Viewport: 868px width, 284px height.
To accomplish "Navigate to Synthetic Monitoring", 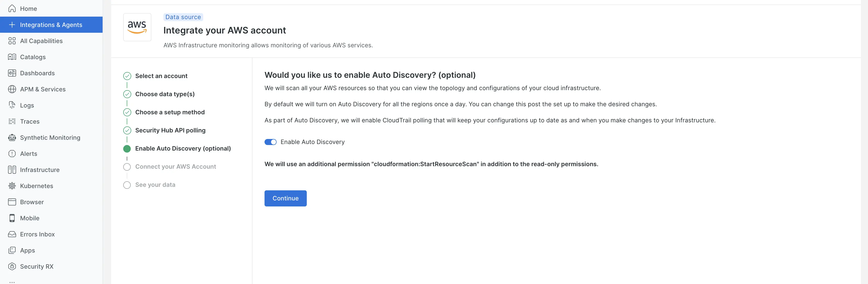I will point(51,138).
